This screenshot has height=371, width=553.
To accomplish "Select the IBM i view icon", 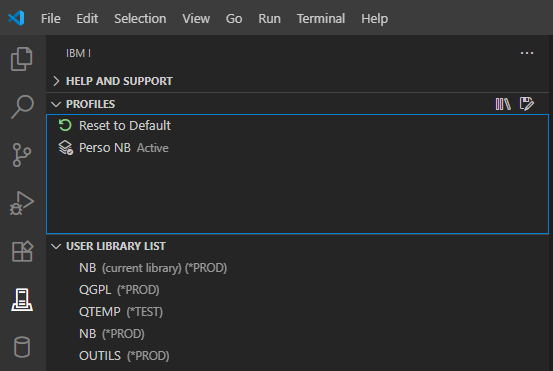I will tap(22, 300).
